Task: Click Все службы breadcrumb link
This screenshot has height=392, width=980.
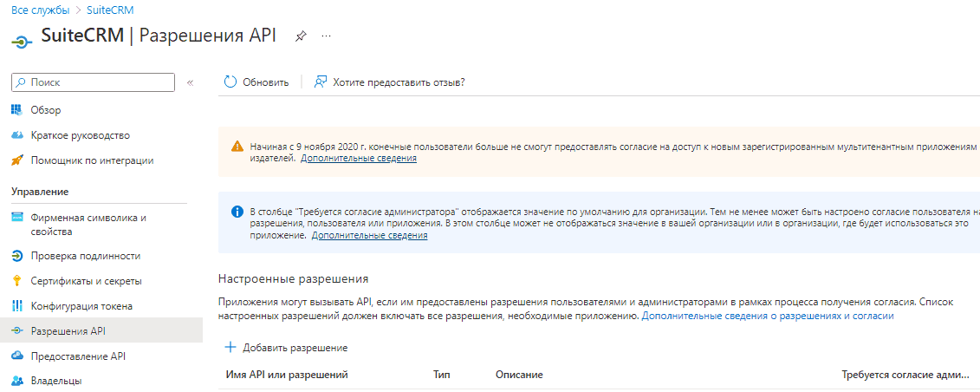Action: pos(41,10)
